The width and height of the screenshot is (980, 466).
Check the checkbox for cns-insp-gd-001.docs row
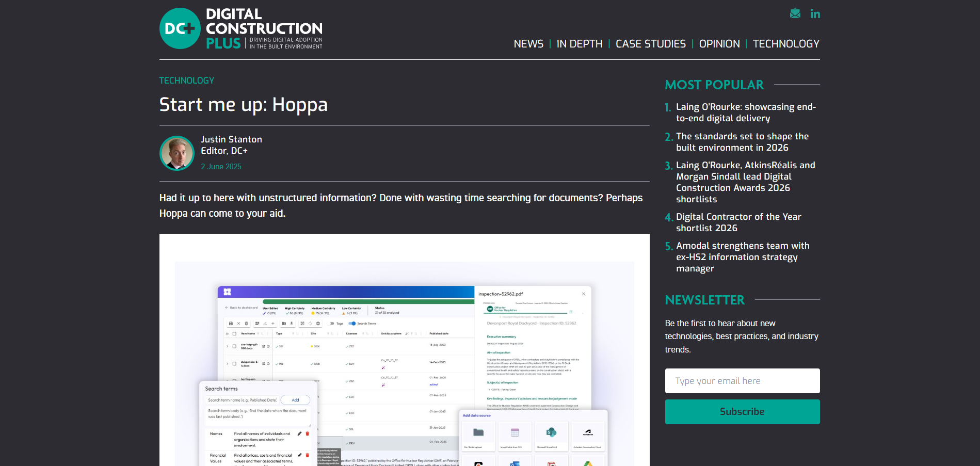(234, 346)
